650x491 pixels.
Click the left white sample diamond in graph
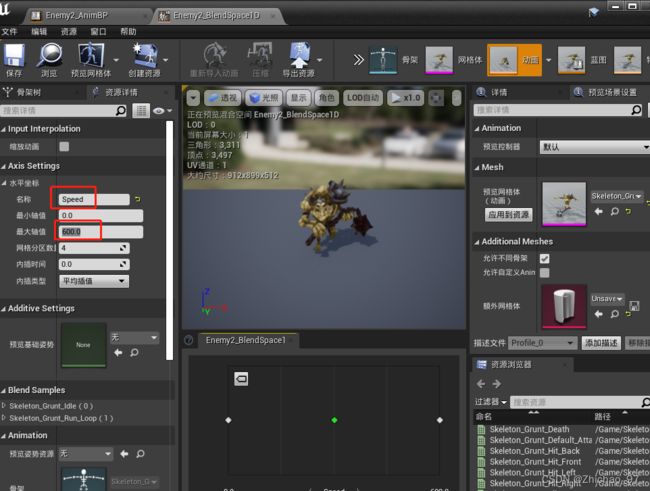[x=228, y=420]
